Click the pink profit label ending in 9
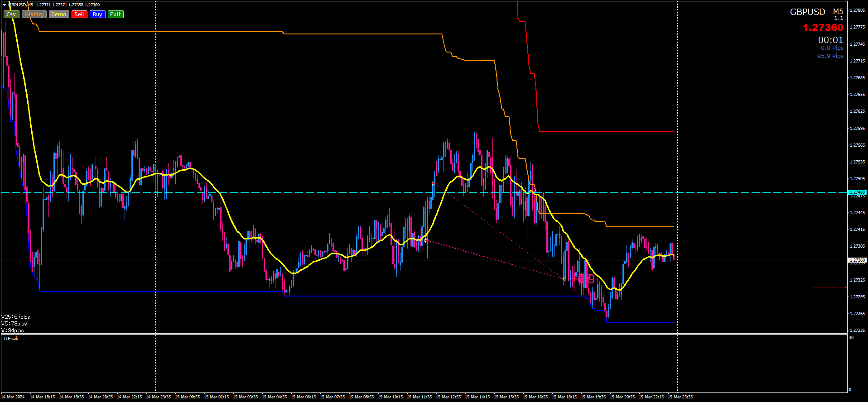 [x=583, y=279]
